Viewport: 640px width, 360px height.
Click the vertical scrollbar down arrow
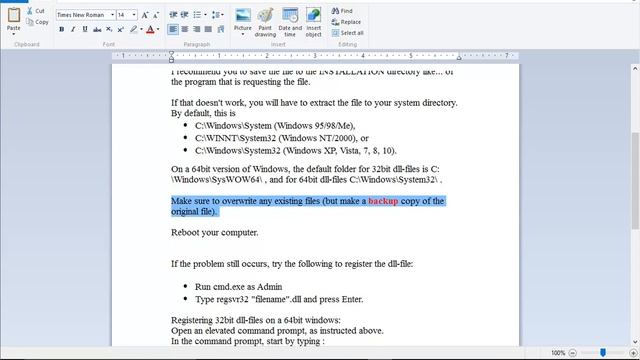click(635, 342)
